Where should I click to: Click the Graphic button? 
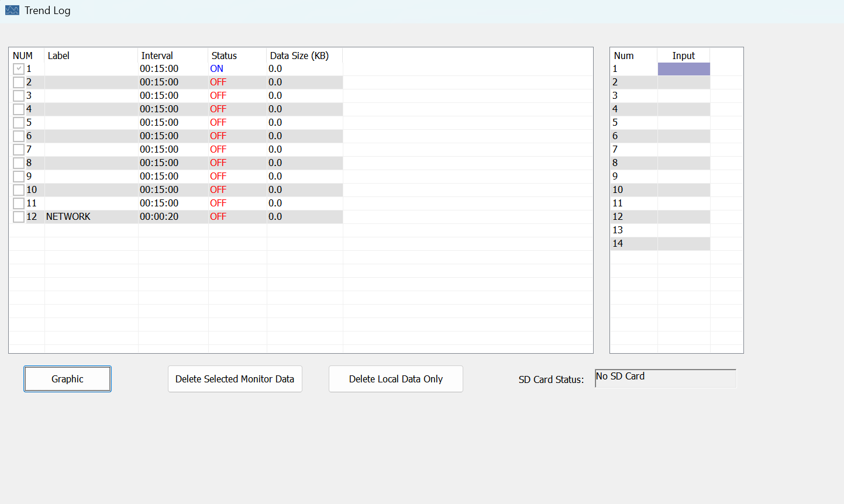pos(67,379)
